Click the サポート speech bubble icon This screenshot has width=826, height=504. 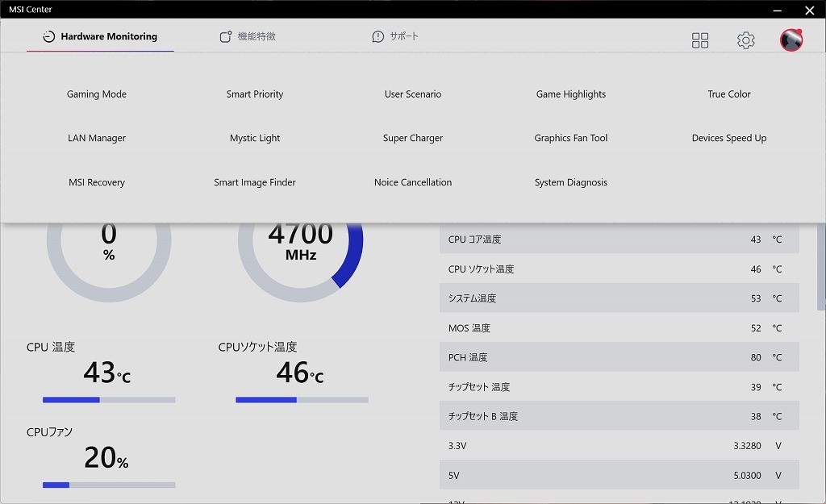(378, 36)
